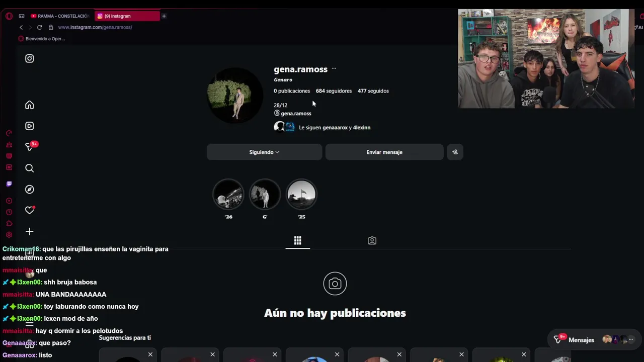Open the Threads gena.ramoss link
Viewport: 644px width, 362px height.
coord(292,113)
